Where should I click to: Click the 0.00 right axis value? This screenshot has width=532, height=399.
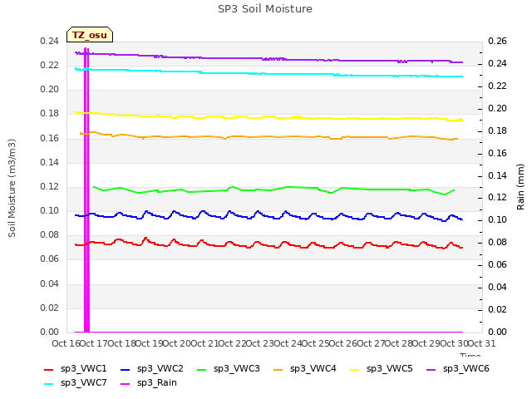pyautogui.click(x=497, y=332)
